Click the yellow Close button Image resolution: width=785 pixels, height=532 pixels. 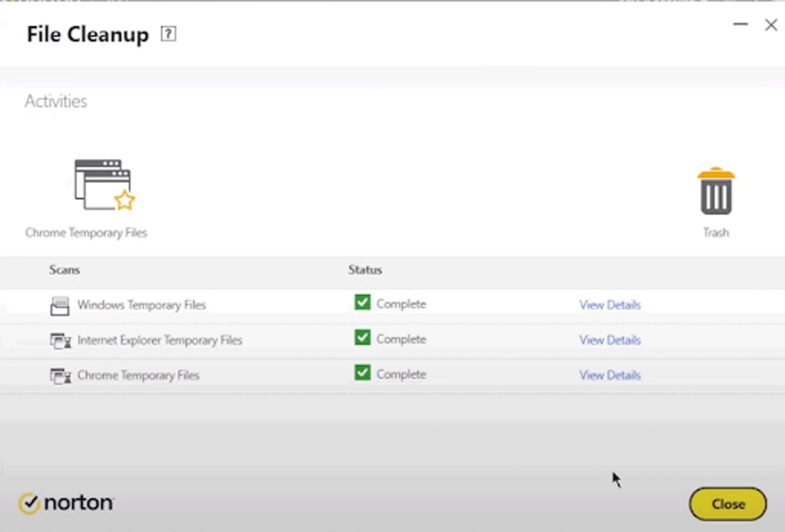click(x=728, y=504)
